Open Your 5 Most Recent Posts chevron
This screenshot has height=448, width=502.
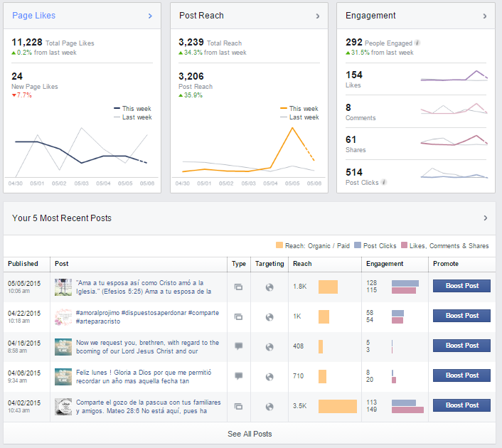[486, 218]
